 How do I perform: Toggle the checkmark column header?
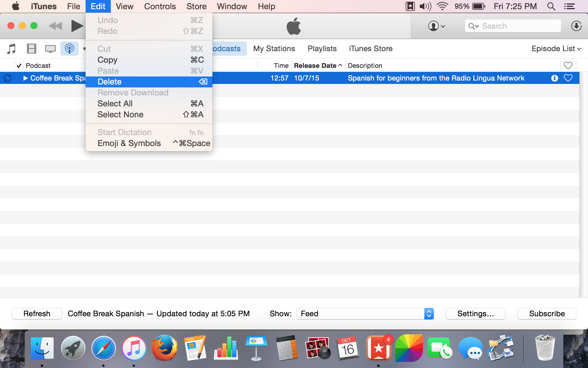[x=19, y=66]
